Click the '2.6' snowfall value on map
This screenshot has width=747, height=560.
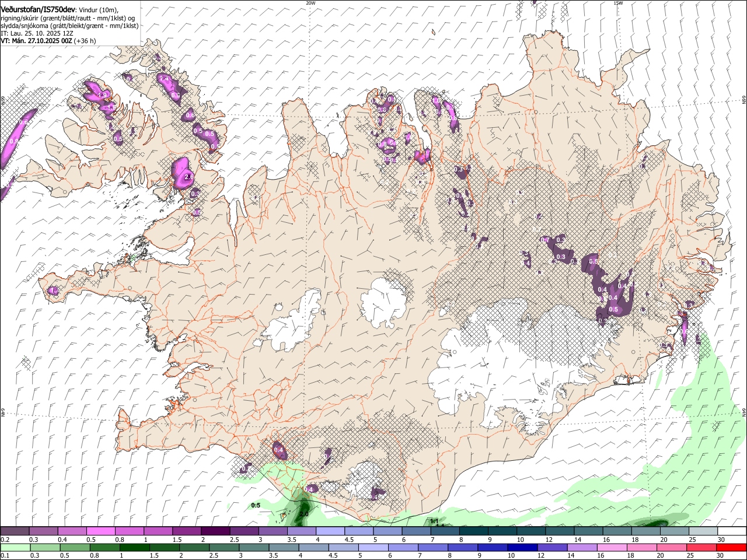[188, 177]
